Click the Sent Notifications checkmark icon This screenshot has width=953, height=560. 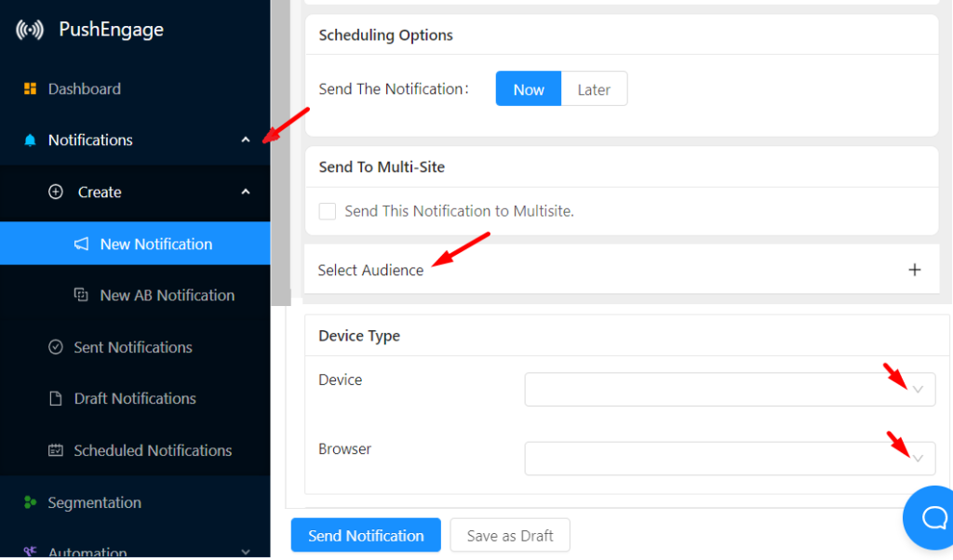pos(55,347)
